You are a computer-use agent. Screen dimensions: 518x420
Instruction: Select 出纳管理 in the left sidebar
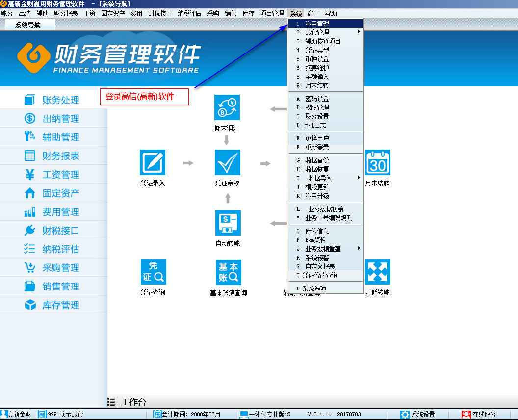click(60, 119)
